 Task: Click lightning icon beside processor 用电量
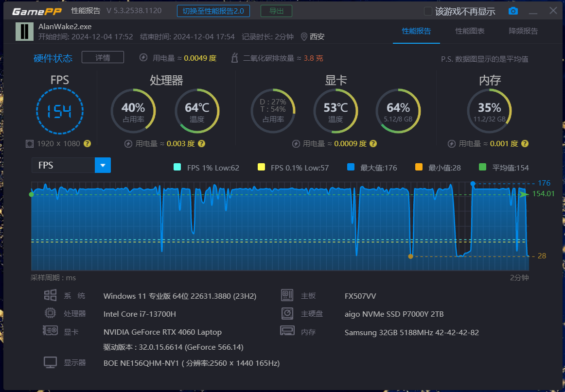click(128, 144)
